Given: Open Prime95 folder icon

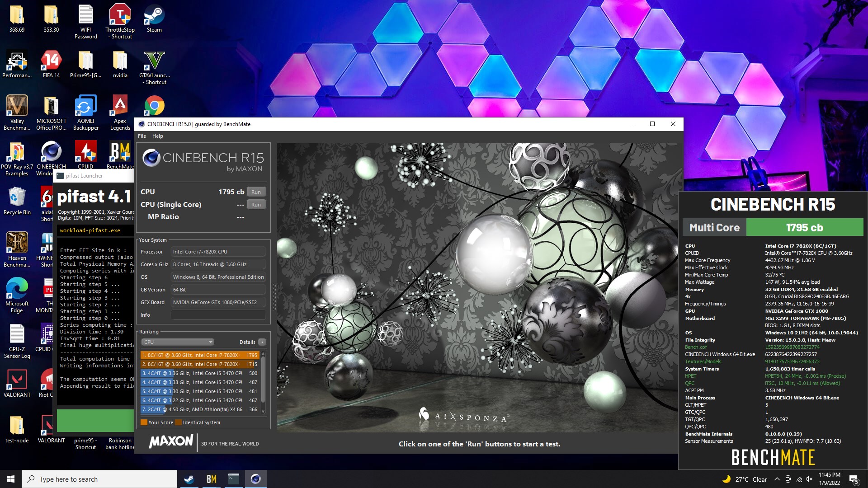Looking at the screenshot, I should (x=85, y=64).
